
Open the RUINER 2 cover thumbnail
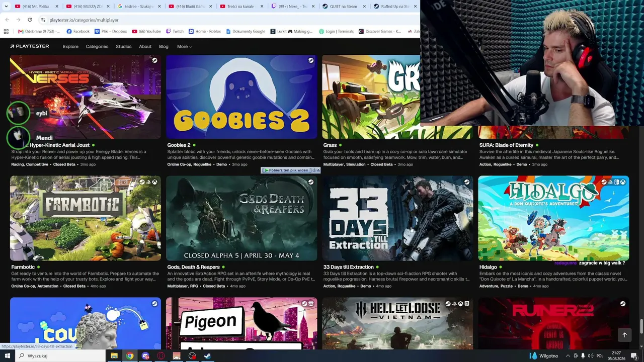point(553,323)
